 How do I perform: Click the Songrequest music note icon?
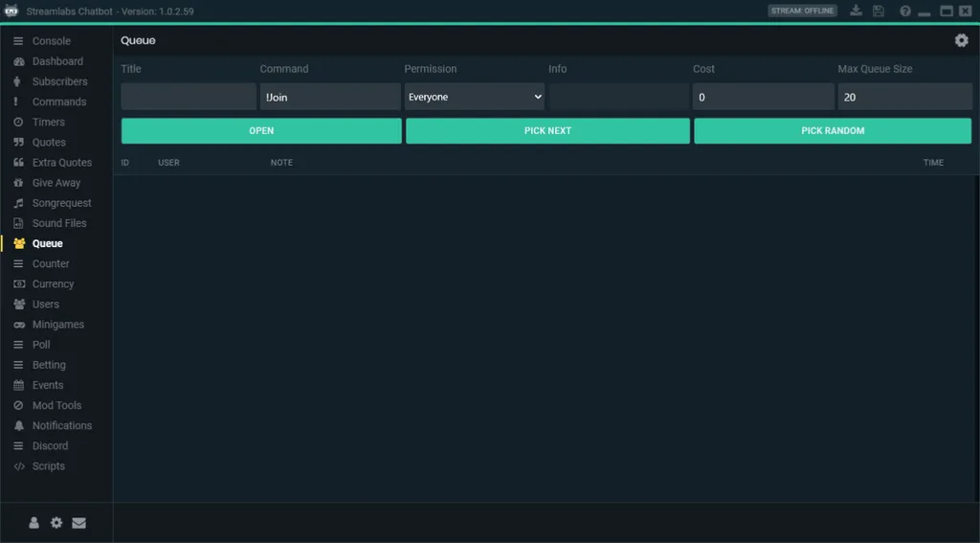click(x=19, y=203)
